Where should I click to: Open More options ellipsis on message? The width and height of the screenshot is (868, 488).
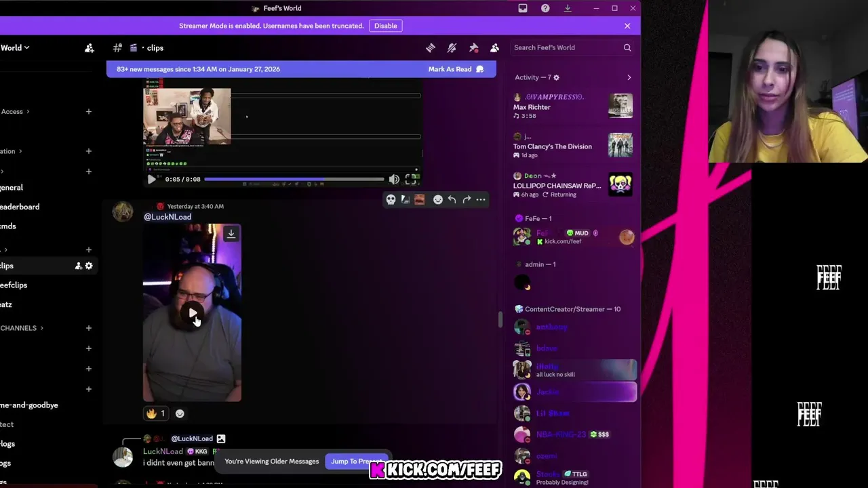(481, 199)
